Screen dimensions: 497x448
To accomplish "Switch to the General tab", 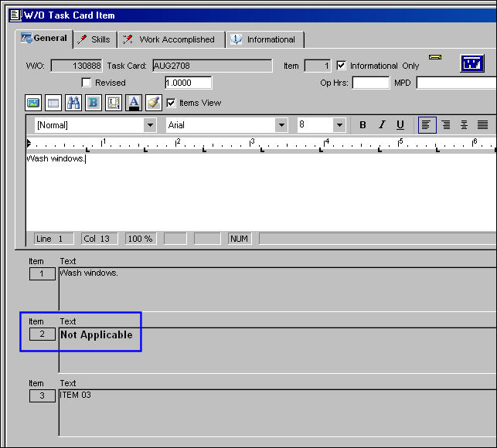I will [44, 39].
